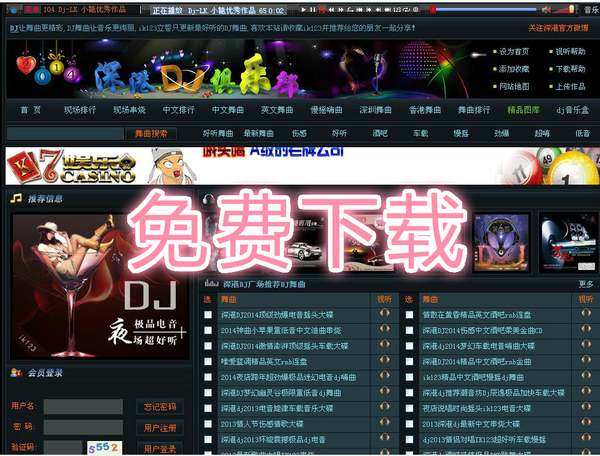The image size is (600, 456).
Task: Click the 用户注册 register button
Action: pos(160,428)
